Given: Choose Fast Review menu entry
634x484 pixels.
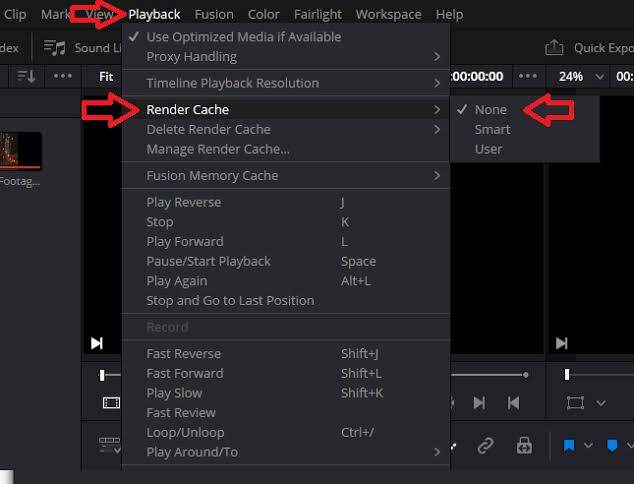Looking at the screenshot, I should point(286,413).
